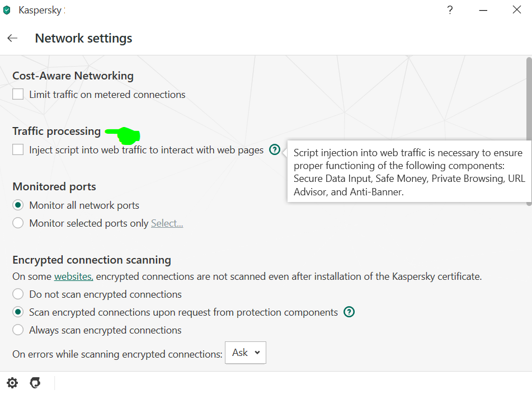
Task: Choose Monitor selected ports only
Action: [18, 223]
